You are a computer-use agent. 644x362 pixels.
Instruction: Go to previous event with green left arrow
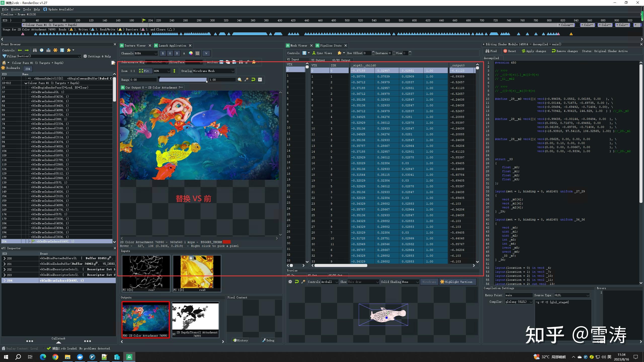pyautogui.click(x=20, y=50)
